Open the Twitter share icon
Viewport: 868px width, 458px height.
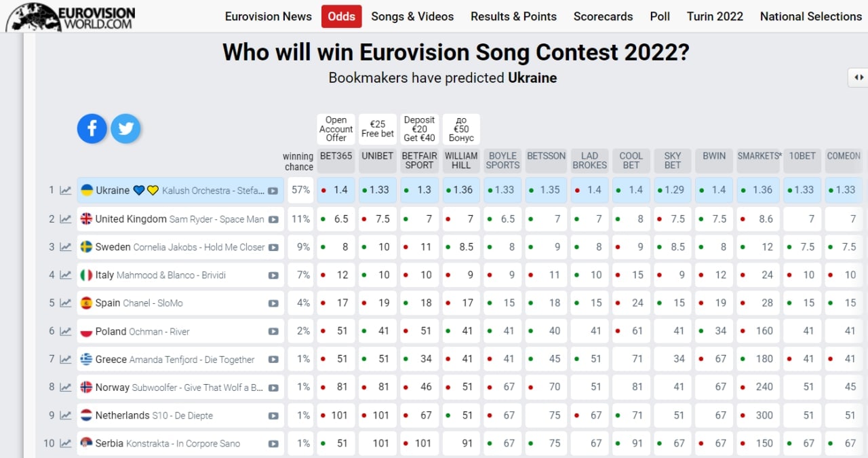point(125,128)
